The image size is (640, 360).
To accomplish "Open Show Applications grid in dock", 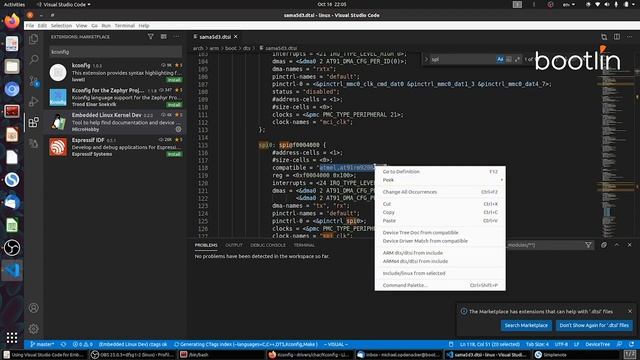I will click(x=12, y=338).
